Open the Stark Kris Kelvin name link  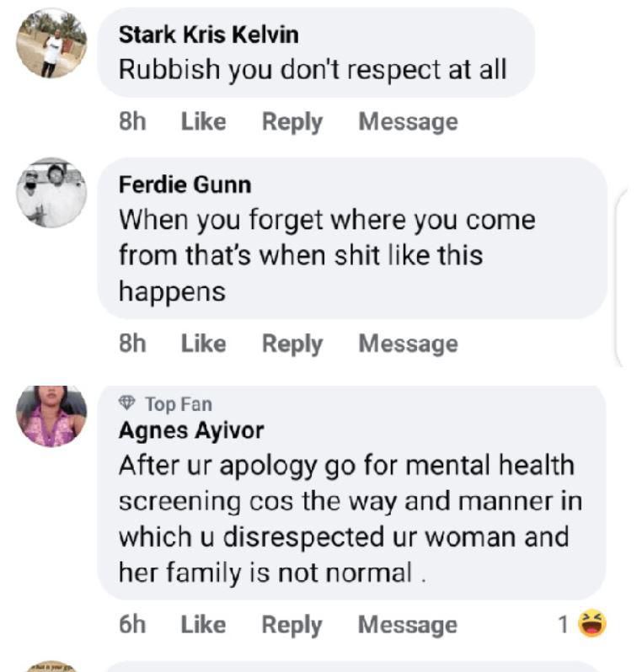pos(208,35)
